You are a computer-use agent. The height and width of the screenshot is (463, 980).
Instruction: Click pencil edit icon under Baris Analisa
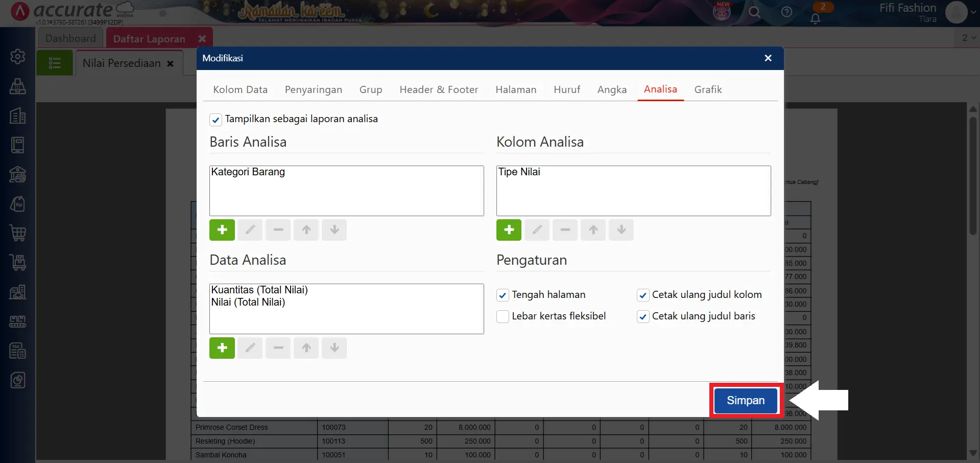(x=250, y=230)
